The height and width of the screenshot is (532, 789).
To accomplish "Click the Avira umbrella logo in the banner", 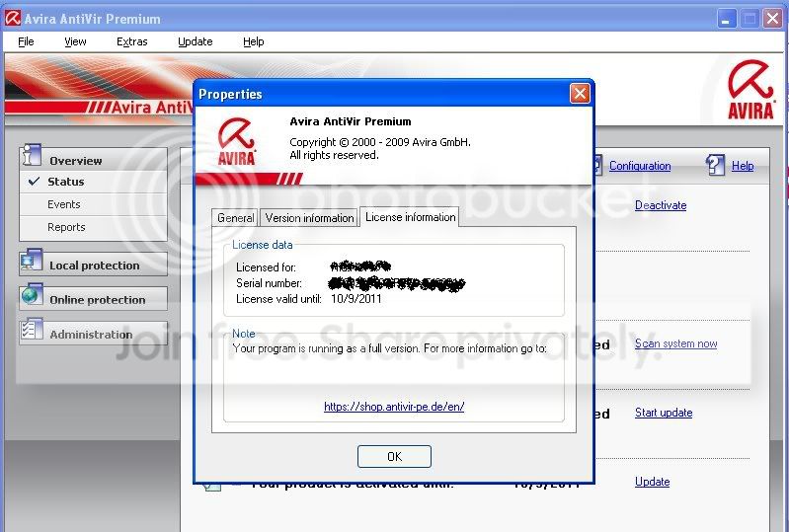I will [x=750, y=90].
